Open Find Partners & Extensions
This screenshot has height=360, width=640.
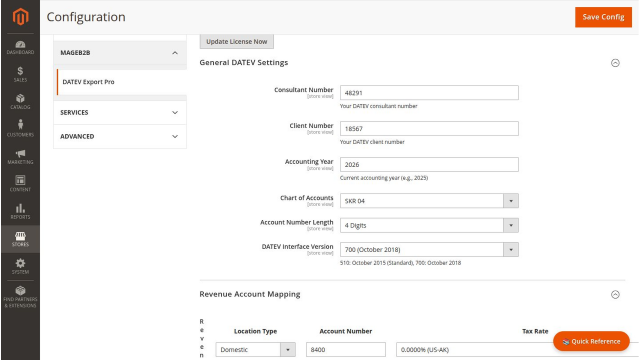click(x=20, y=297)
